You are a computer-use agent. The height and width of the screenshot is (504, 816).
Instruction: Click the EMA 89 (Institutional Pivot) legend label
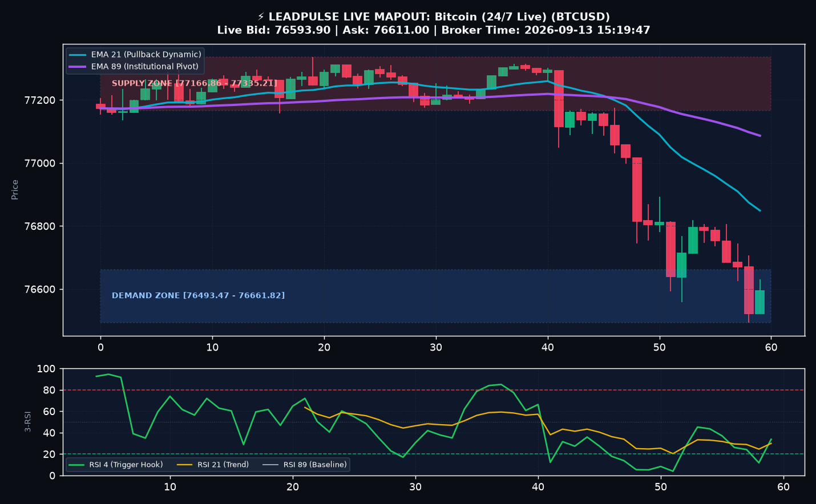[x=145, y=67]
